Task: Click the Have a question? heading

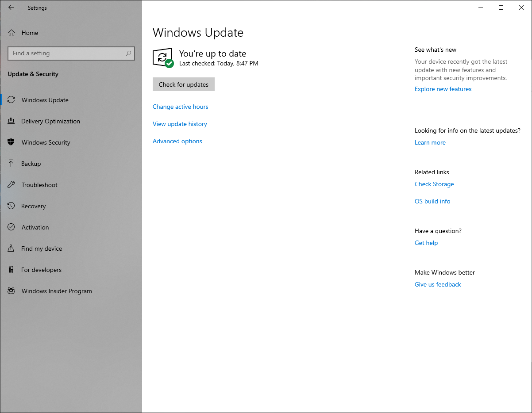Action: 438,231
